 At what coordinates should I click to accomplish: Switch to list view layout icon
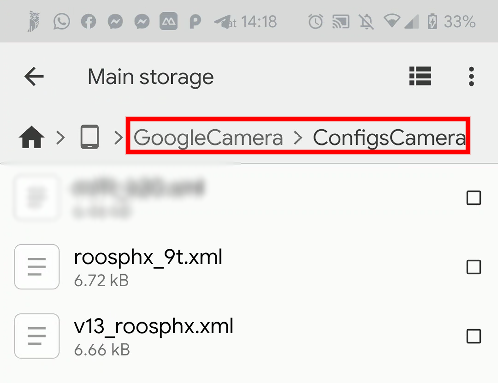pyautogui.click(x=420, y=76)
